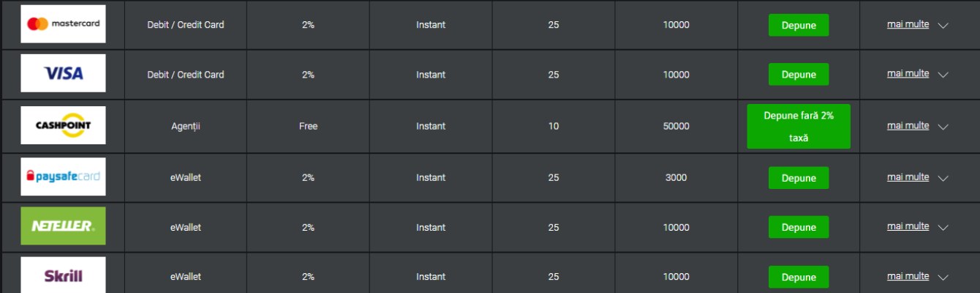Select the VISA payment logo
The height and width of the screenshot is (293, 980).
(x=63, y=73)
